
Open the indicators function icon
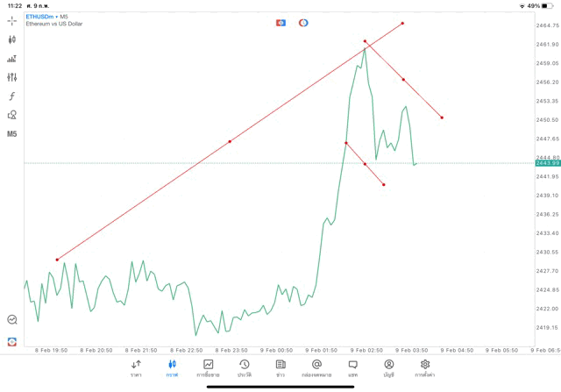click(x=12, y=96)
